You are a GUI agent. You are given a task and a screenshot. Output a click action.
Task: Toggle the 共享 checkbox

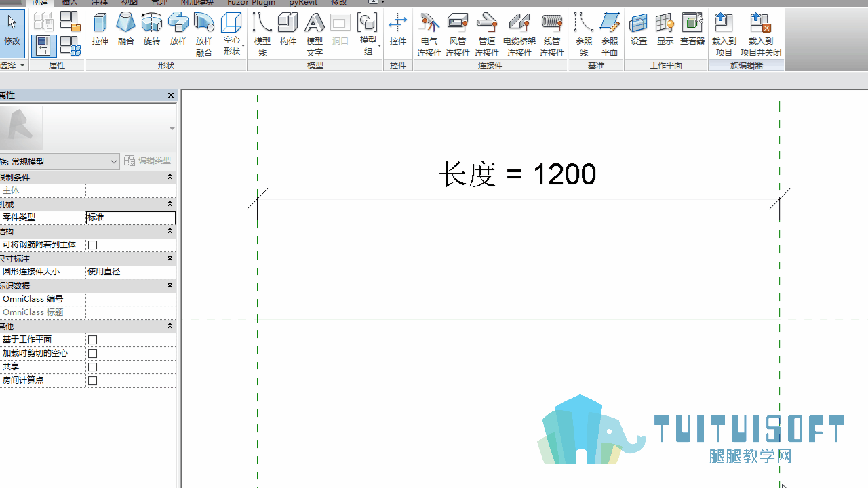click(x=93, y=367)
